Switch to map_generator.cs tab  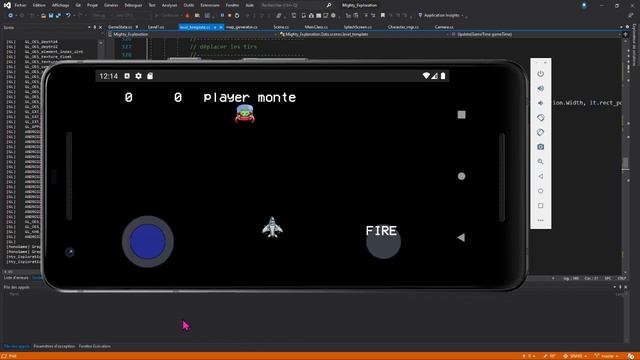[242, 27]
